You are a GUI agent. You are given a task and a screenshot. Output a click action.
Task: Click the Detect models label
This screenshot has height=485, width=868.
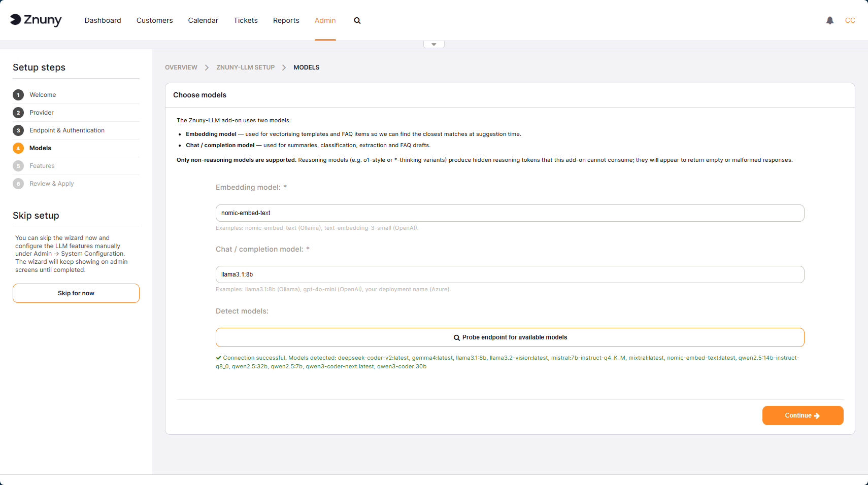(x=242, y=311)
